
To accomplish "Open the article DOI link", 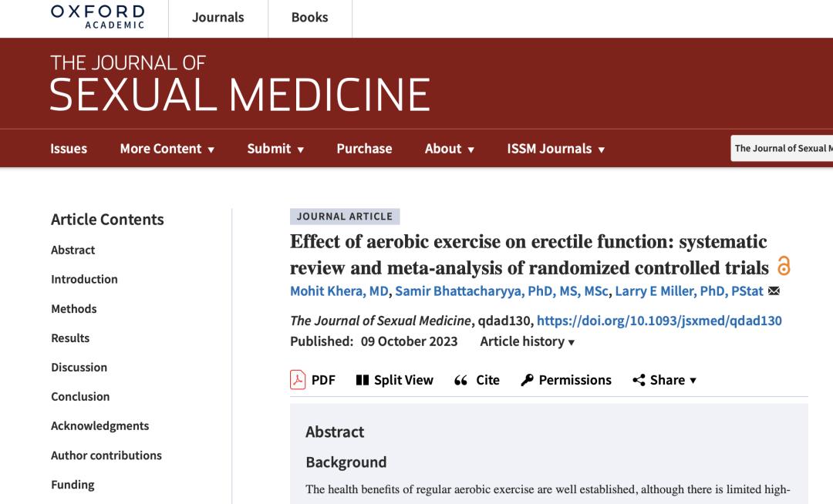I will pos(659,321).
